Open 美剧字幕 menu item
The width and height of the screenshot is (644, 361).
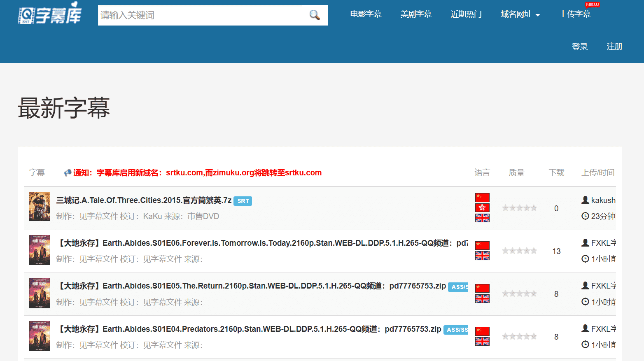point(416,14)
